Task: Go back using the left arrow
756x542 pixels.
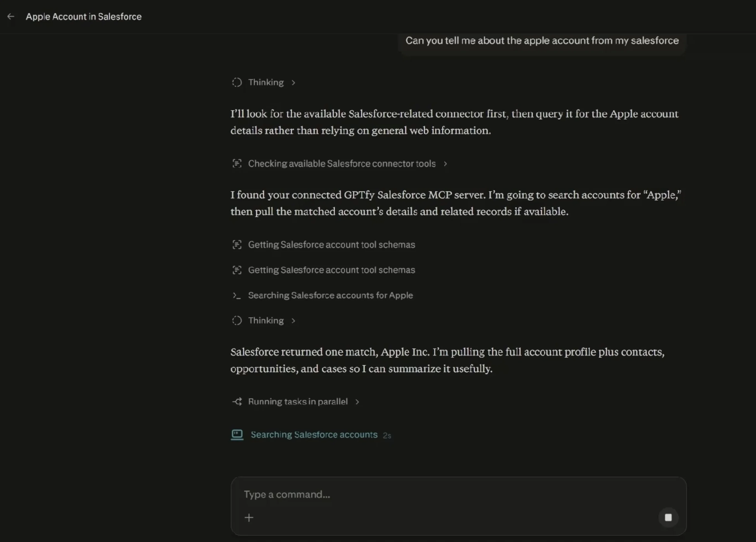Action: click(11, 16)
